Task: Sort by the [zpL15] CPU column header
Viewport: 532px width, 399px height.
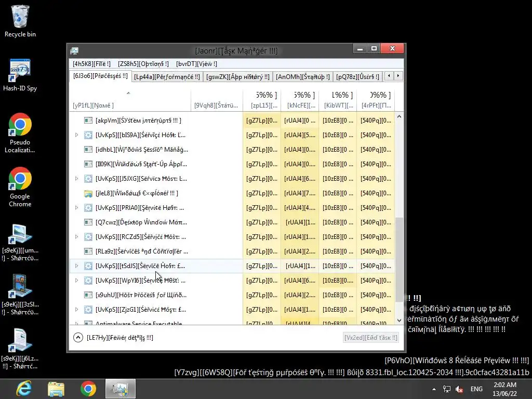Action: click(x=262, y=100)
